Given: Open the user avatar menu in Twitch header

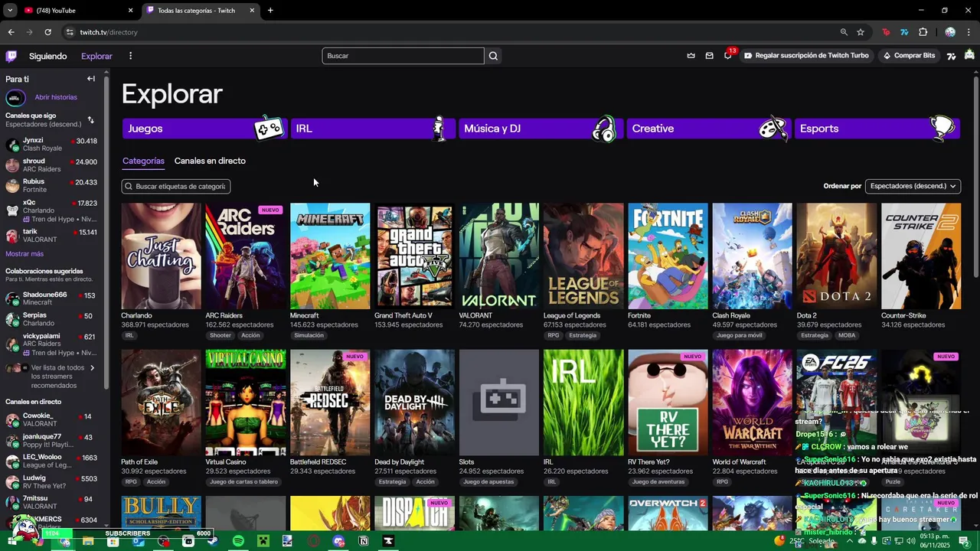Looking at the screenshot, I should (x=969, y=55).
